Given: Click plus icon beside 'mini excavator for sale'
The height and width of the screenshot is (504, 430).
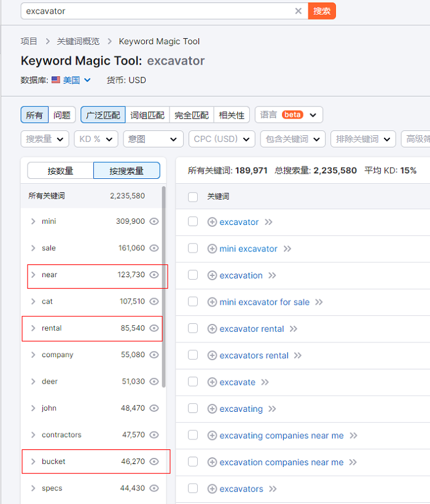Looking at the screenshot, I should [212, 302].
